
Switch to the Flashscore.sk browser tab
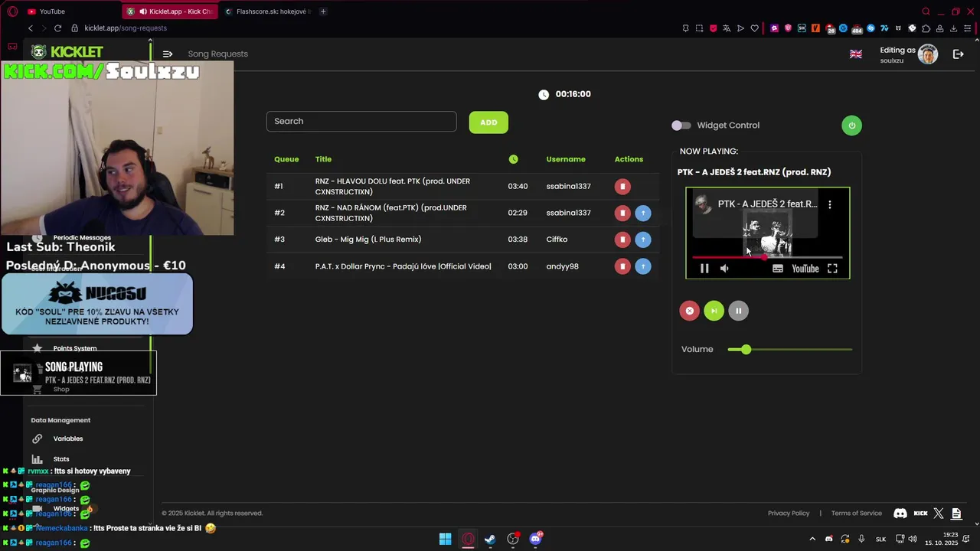266,11
